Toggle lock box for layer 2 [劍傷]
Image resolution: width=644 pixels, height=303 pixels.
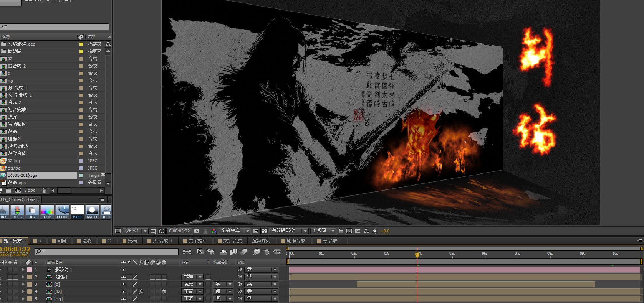point(16,277)
